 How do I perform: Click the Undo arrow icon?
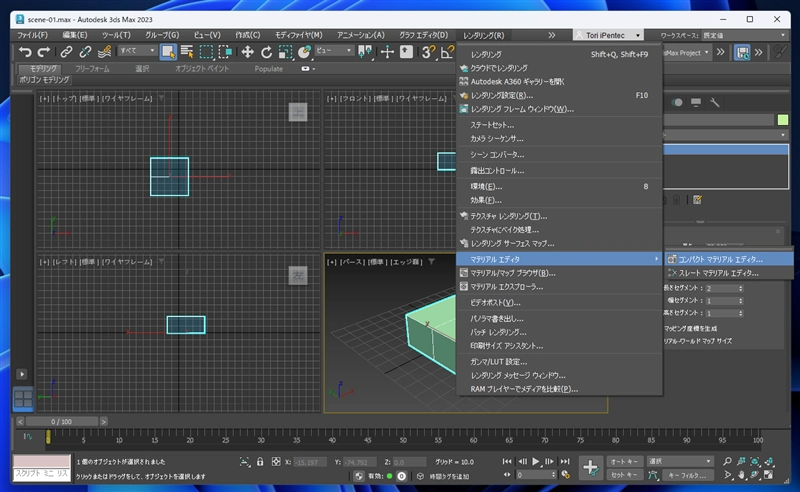25,52
